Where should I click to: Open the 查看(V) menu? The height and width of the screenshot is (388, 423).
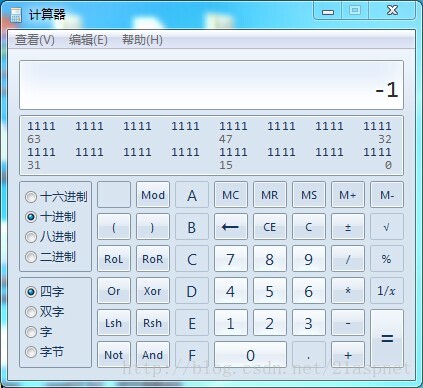click(35, 40)
